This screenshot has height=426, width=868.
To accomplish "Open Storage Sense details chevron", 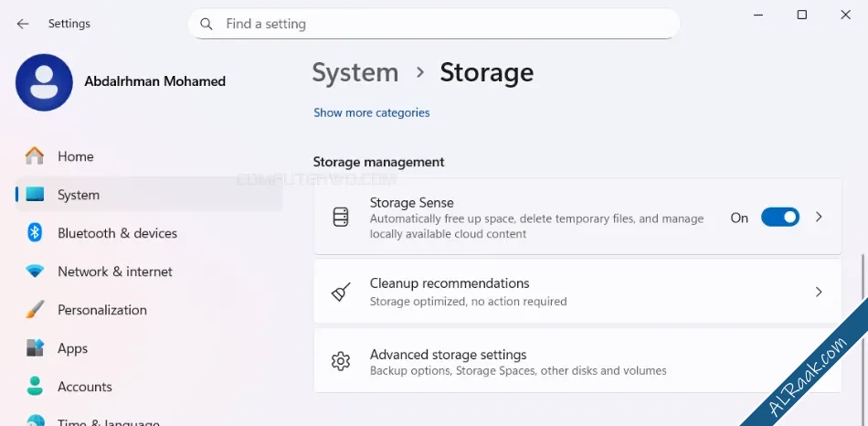I will 819,218.
